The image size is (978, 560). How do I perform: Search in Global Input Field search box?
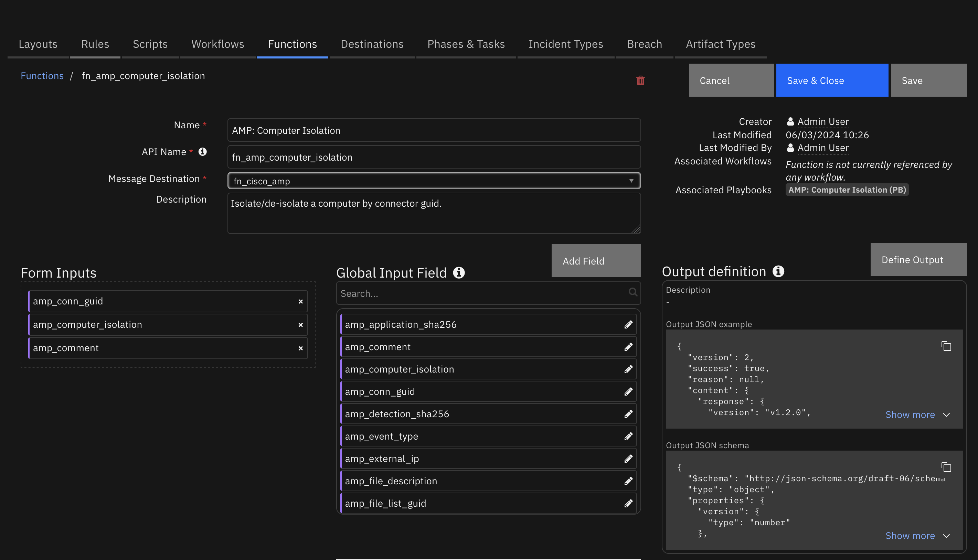[x=488, y=293]
